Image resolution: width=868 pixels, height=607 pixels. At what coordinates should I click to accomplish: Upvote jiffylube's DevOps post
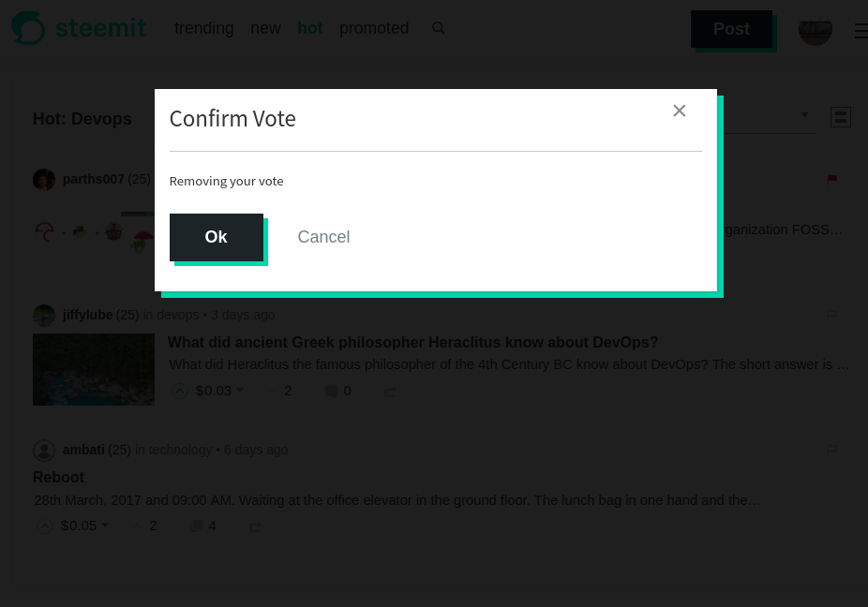click(179, 392)
